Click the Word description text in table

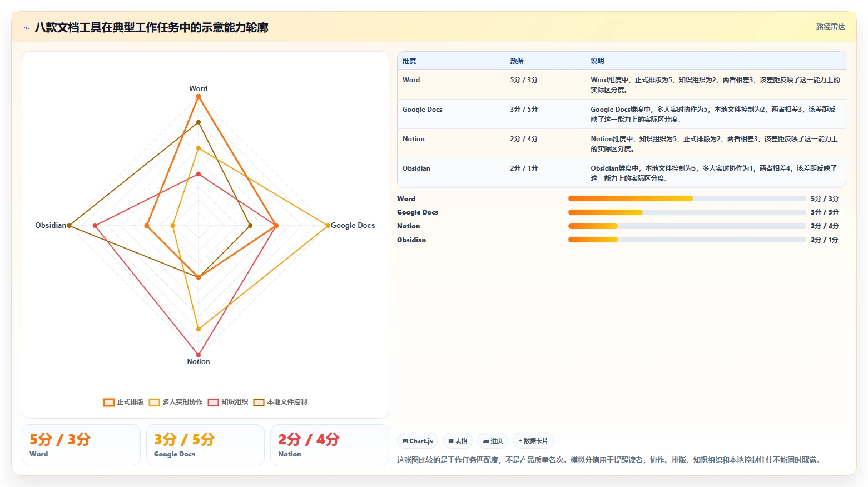pos(715,85)
